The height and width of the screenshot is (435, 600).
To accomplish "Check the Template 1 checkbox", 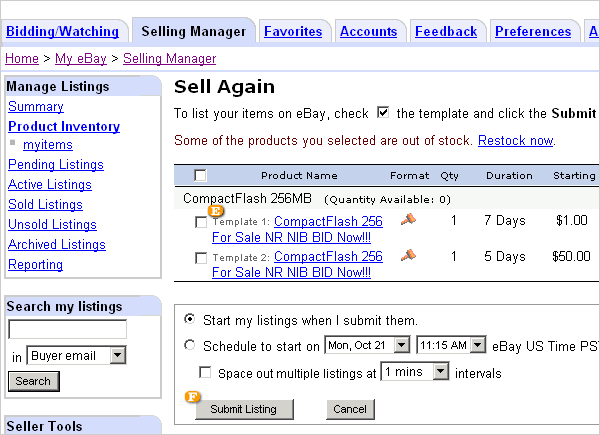I will [x=201, y=222].
